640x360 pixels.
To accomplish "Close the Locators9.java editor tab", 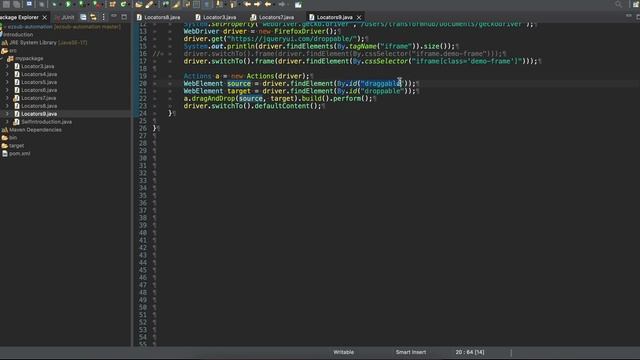I will pyautogui.click(x=359, y=18).
